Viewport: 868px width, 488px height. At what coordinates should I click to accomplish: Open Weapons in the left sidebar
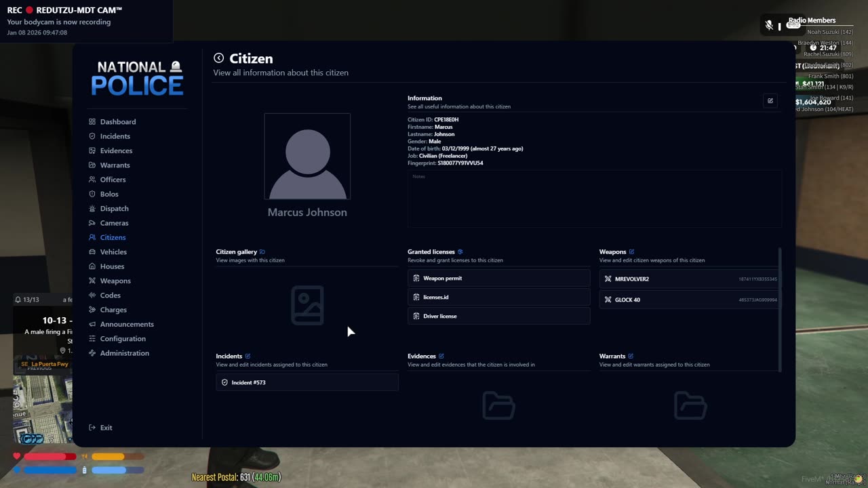(115, 281)
